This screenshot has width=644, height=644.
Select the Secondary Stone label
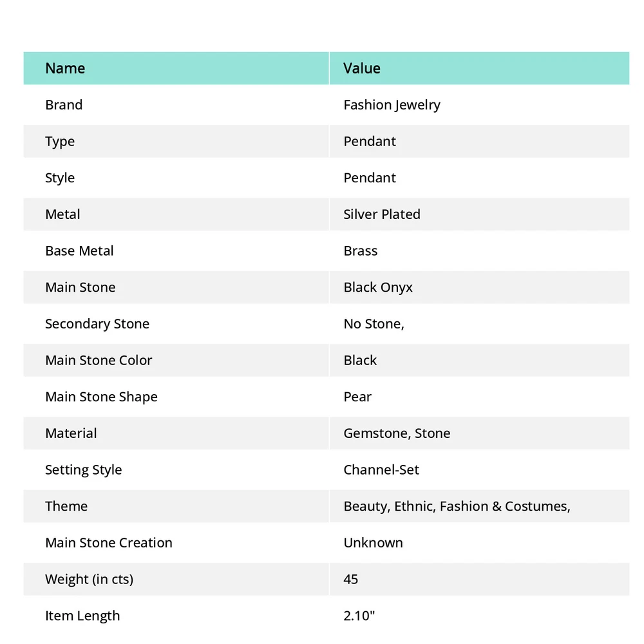coord(97,324)
